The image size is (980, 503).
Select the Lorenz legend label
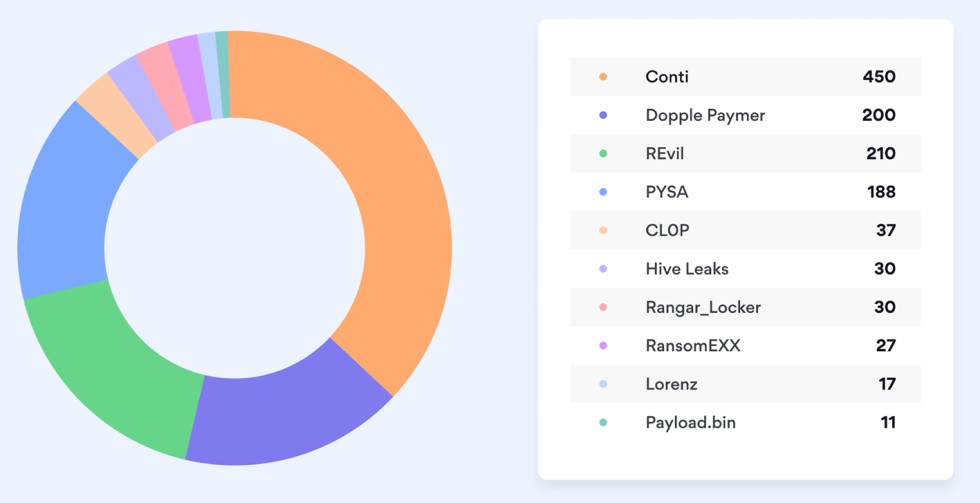(671, 384)
